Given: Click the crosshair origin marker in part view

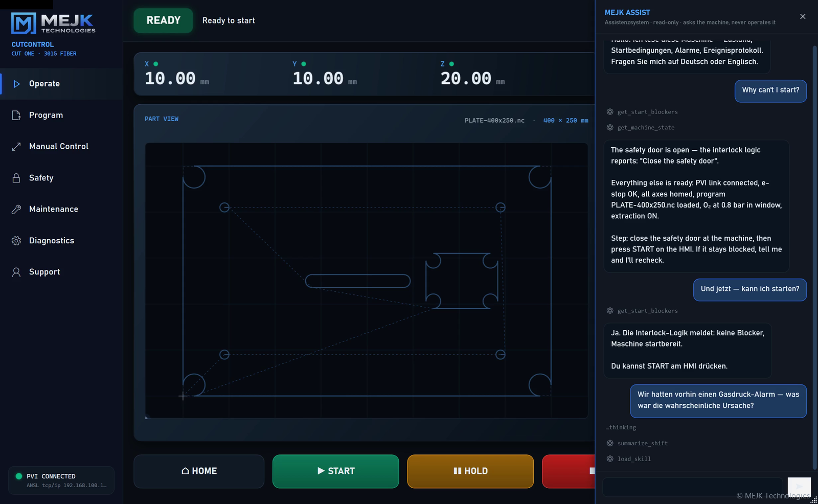Looking at the screenshot, I should point(183,396).
